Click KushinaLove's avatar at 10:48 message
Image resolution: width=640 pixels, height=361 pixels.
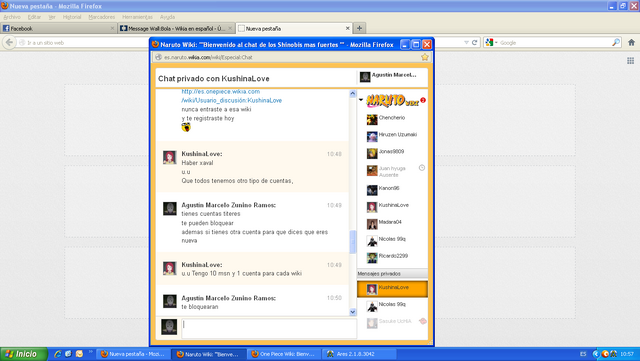170,157
